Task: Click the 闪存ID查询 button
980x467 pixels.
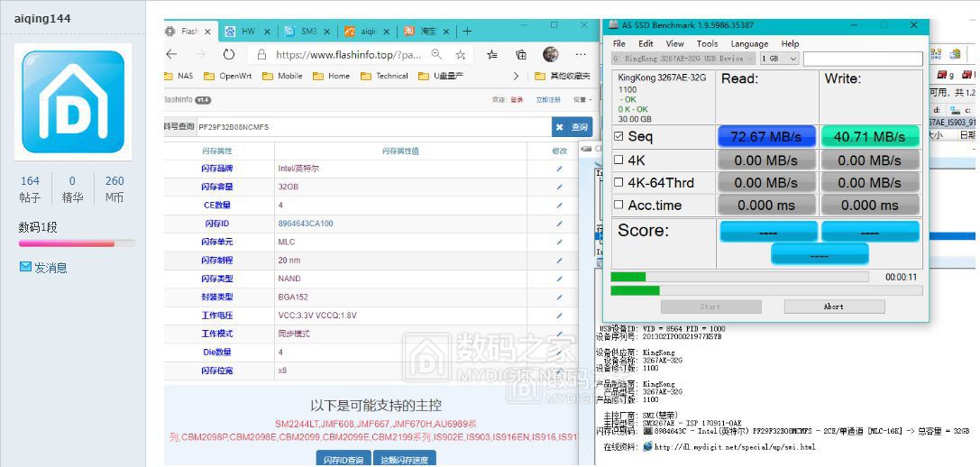Action: [343, 460]
